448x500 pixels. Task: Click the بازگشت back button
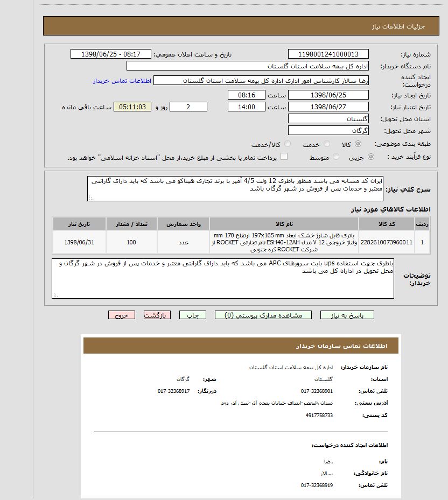[157, 315]
